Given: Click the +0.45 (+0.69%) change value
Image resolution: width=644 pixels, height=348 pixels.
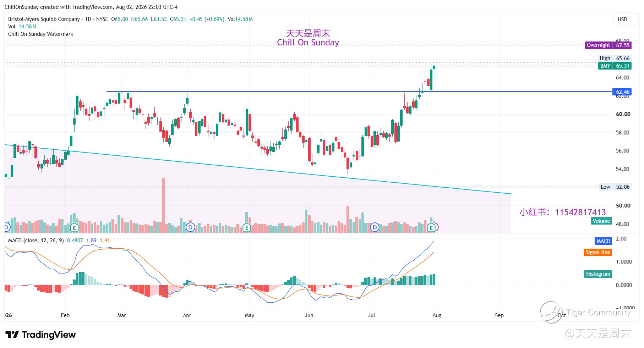Looking at the screenshot, I should (207, 19).
